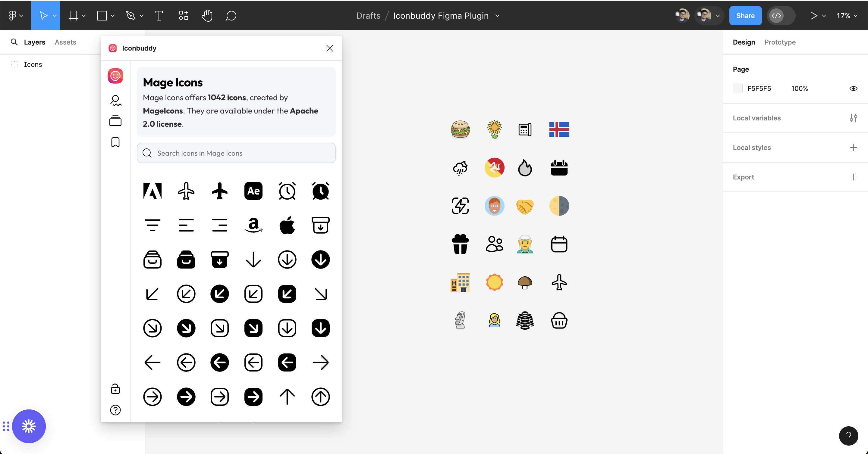The image size is (868, 454).
Task: Expand the Move tool options arrow
Action: (55, 16)
